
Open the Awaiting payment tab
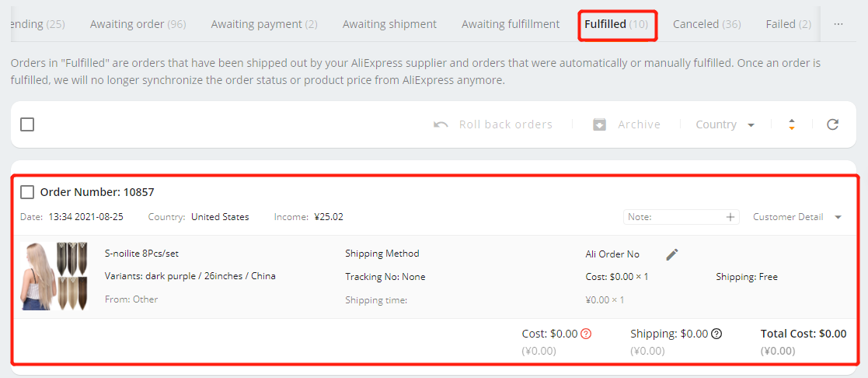[x=264, y=24]
